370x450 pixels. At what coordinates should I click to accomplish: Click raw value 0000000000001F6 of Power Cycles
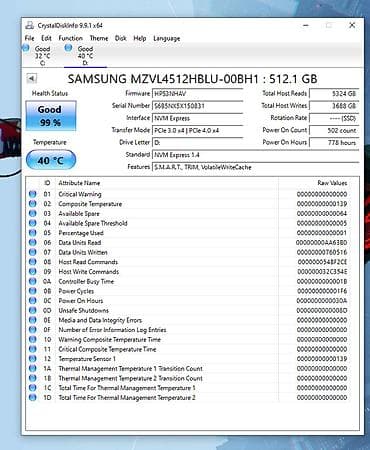(x=322, y=291)
